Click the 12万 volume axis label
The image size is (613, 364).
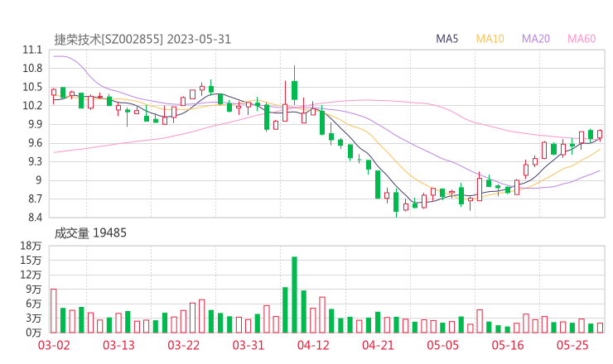31,275
